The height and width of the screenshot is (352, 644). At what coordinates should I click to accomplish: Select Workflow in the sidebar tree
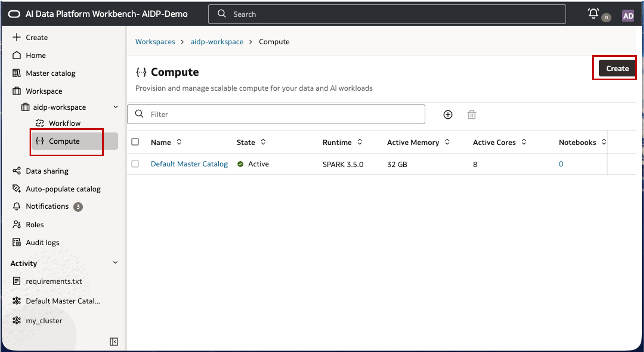[65, 123]
